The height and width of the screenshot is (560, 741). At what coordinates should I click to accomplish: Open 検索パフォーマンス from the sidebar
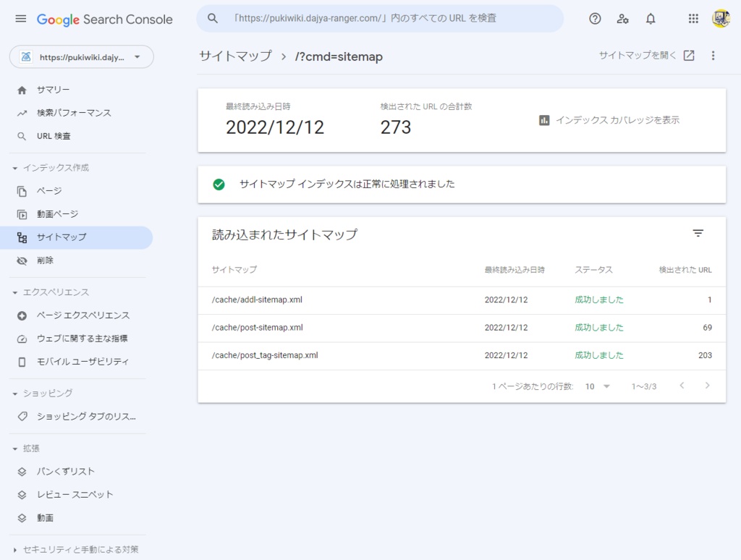click(73, 113)
